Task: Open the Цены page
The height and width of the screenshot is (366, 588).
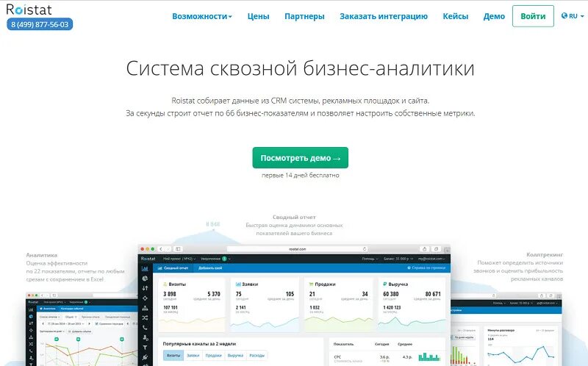Action: (258, 16)
